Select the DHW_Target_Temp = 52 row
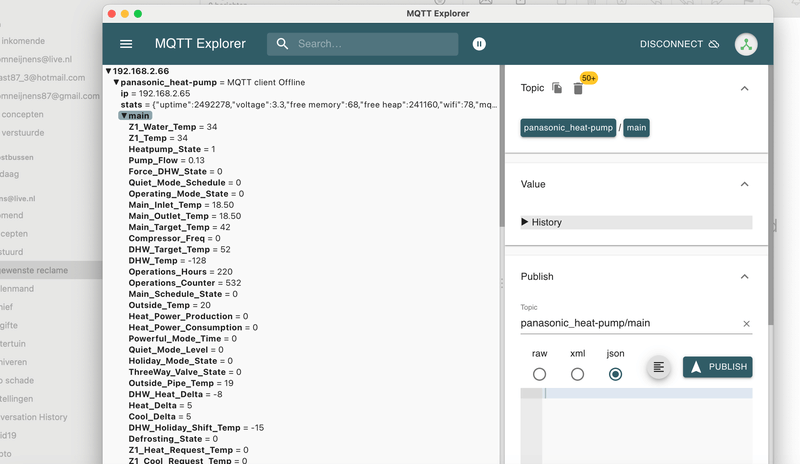Viewport: 800px width, 464px height. [x=180, y=250]
